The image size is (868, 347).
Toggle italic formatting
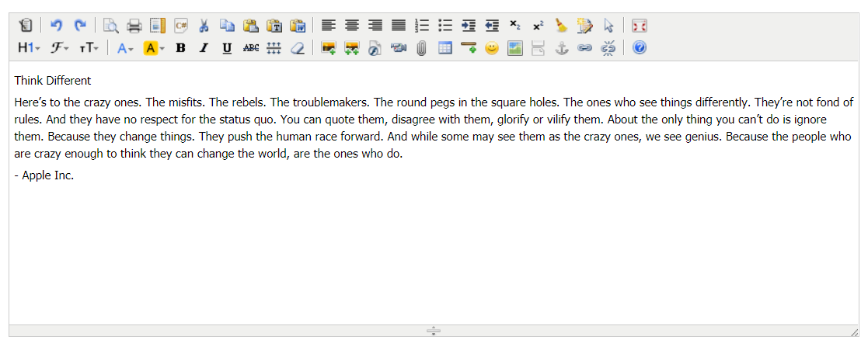(x=204, y=48)
